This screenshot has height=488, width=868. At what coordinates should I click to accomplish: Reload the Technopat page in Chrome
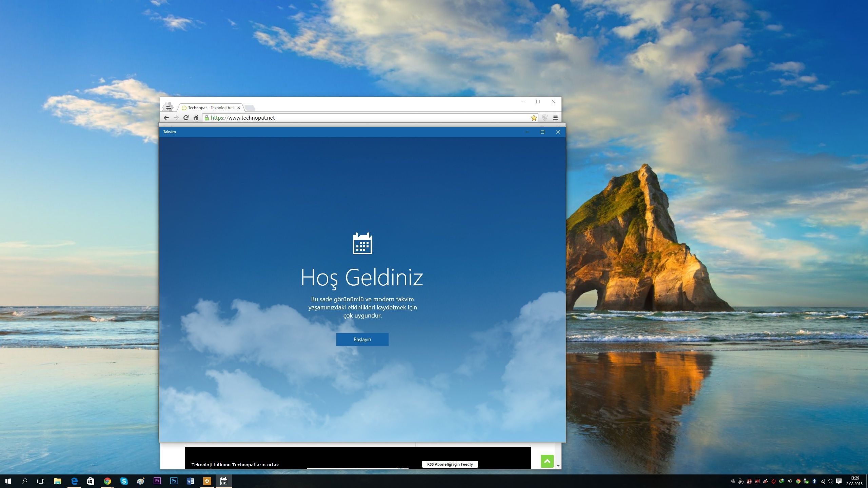coord(186,118)
